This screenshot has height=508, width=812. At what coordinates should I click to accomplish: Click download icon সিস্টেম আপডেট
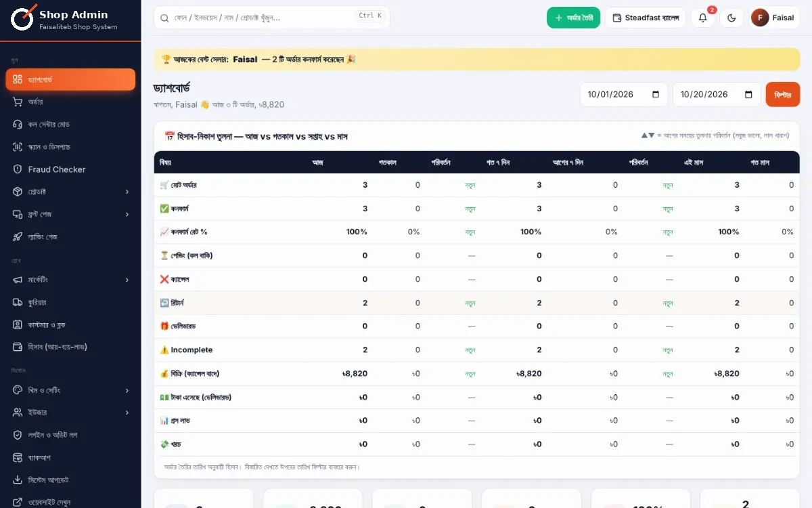coord(18,480)
